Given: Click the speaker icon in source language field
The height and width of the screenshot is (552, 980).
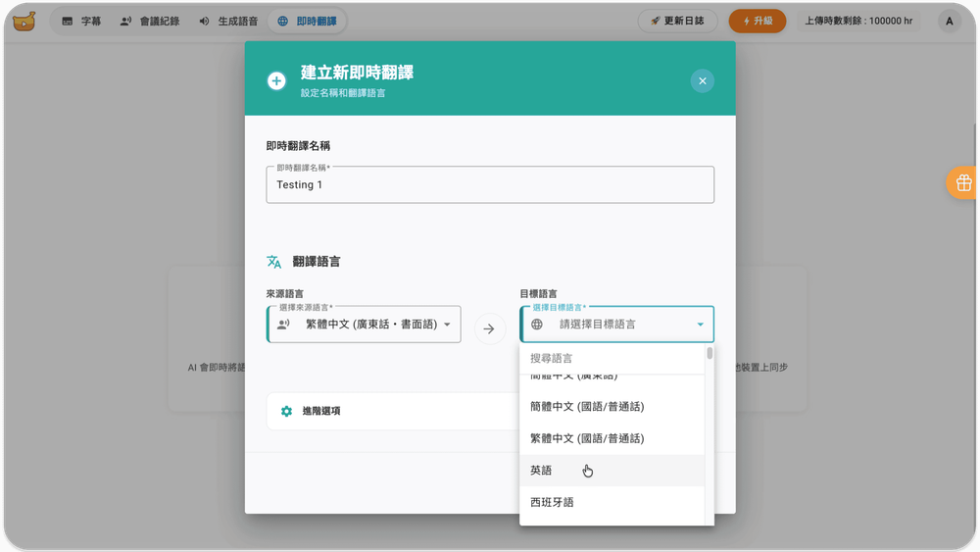Looking at the screenshot, I should tap(283, 325).
